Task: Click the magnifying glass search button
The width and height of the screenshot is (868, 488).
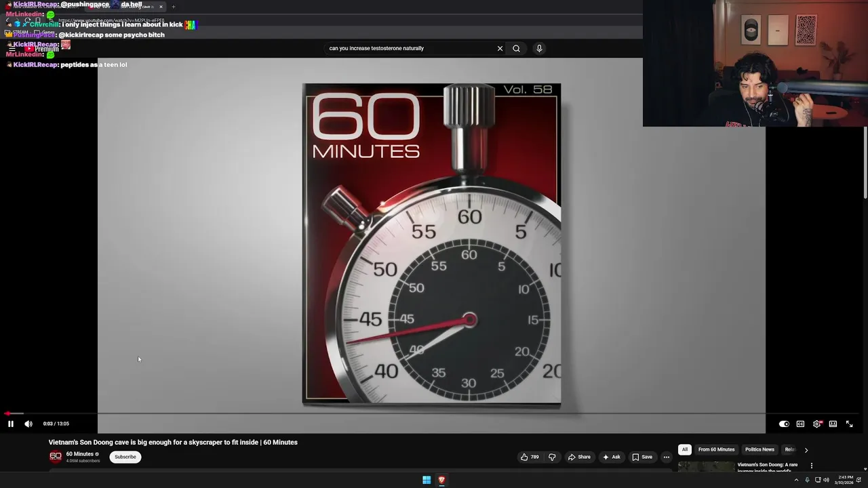Action: (516, 48)
